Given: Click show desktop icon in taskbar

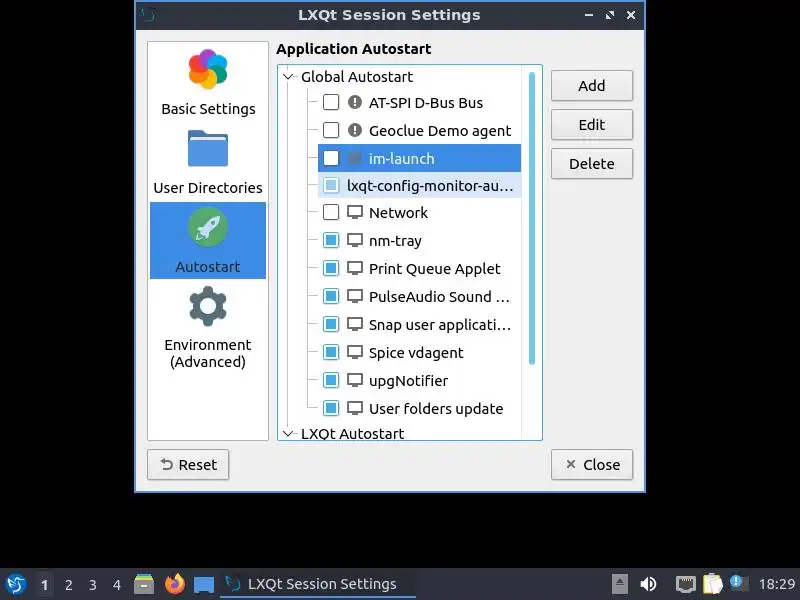Looking at the screenshot, I should (x=204, y=584).
